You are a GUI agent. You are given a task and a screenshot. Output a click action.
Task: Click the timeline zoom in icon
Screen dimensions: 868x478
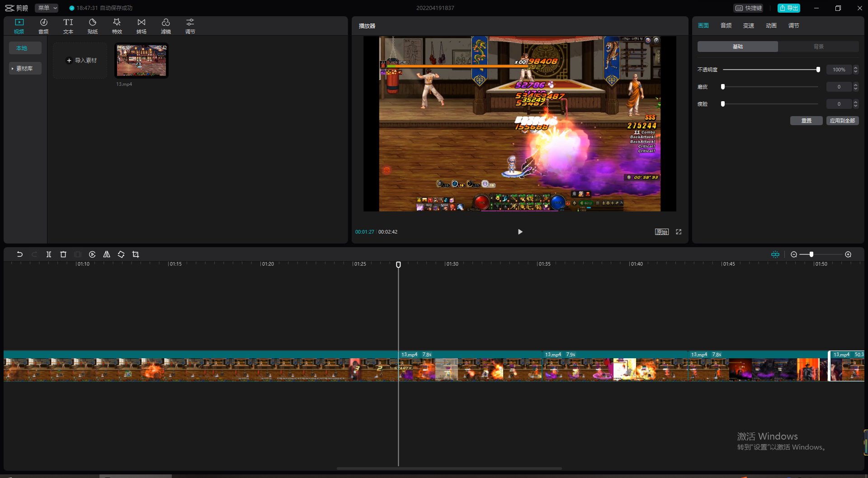(x=848, y=254)
